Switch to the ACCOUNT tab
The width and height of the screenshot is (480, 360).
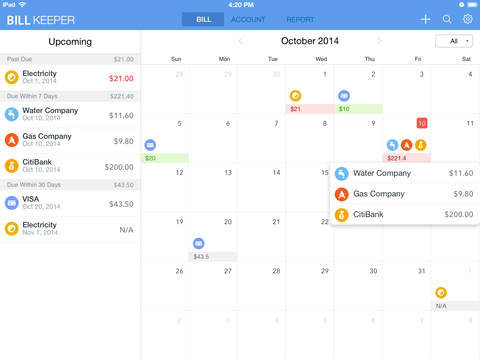(x=248, y=20)
